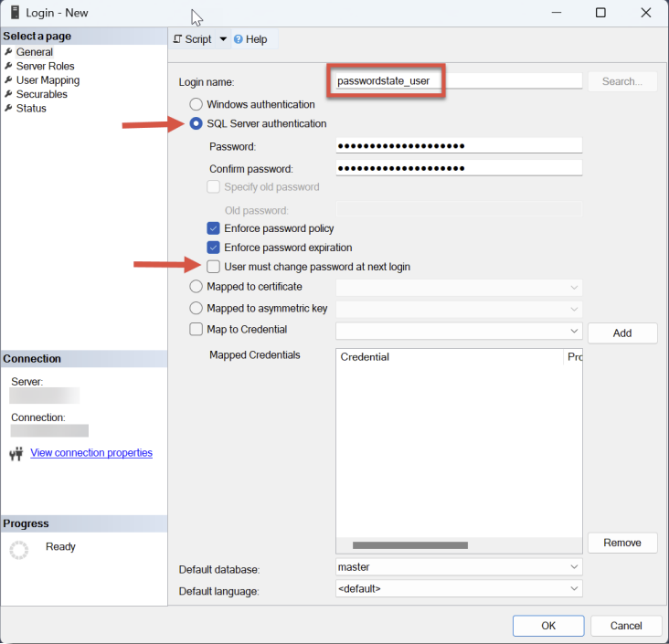Click the wrench icon beside User Mapping

[x=8, y=80]
